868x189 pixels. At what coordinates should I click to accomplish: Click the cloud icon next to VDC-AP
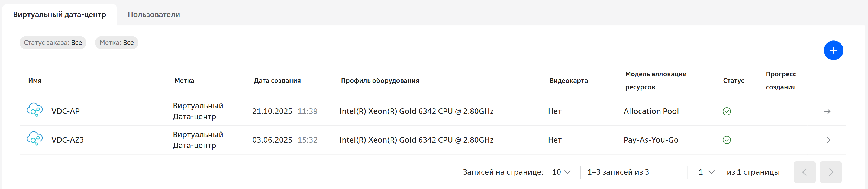click(35, 110)
